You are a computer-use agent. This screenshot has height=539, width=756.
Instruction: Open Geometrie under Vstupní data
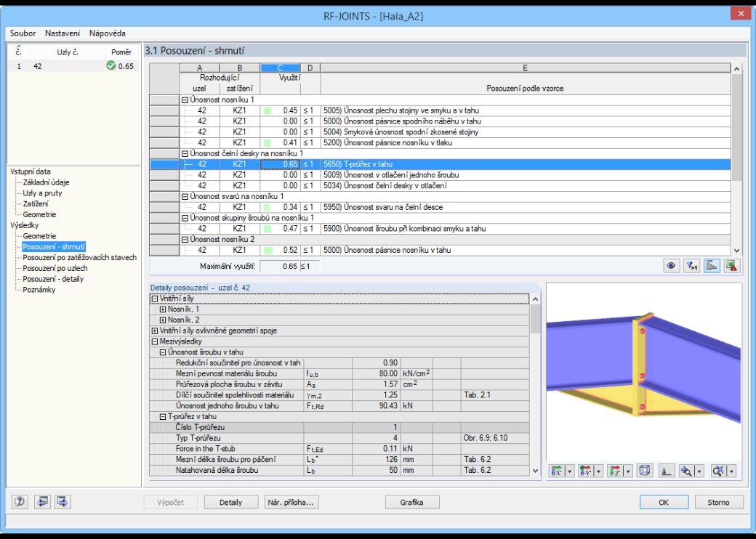point(39,215)
